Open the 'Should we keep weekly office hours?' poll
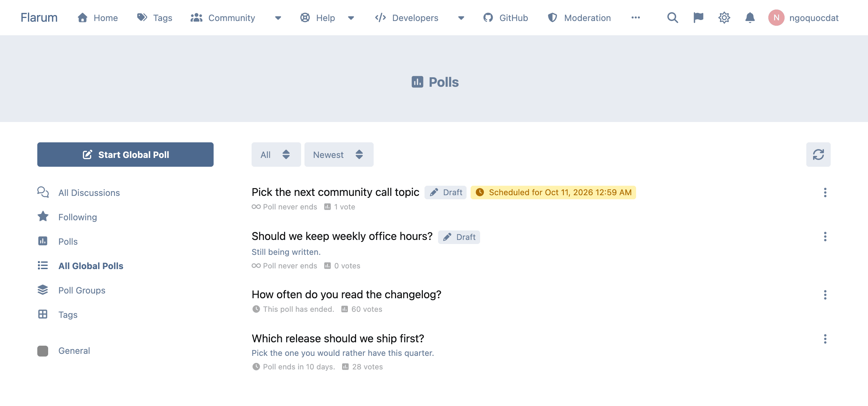The height and width of the screenshot is (406, 868). [x=342, y=236]
